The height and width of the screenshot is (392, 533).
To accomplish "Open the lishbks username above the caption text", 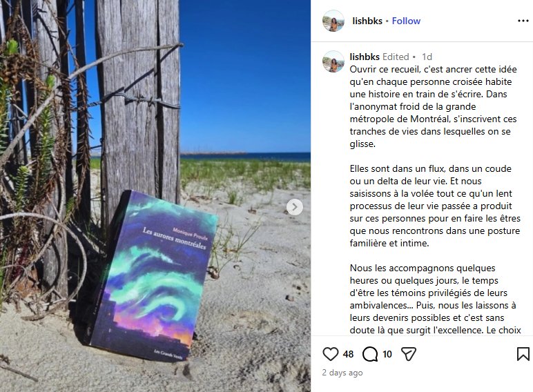I will (365, 57).
